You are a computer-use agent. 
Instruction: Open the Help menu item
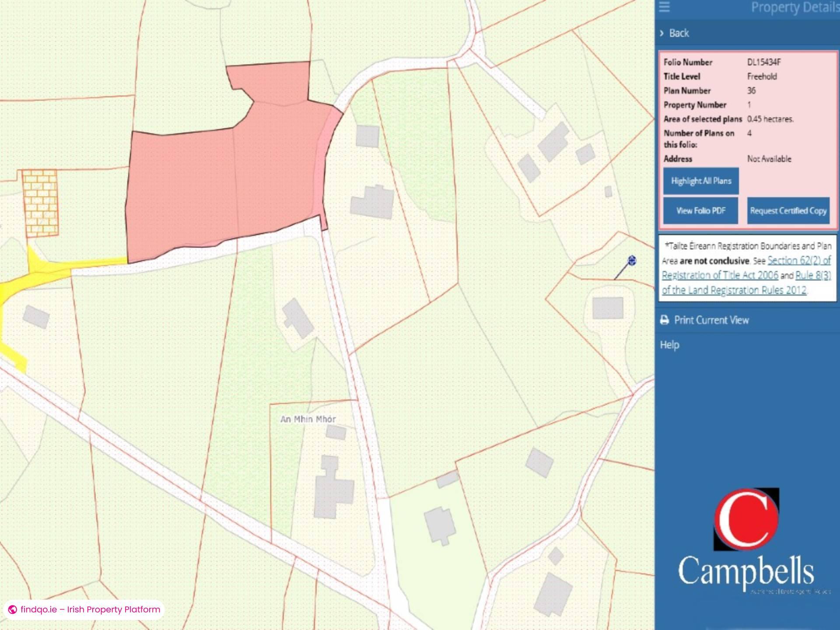(x=669, y=345)
